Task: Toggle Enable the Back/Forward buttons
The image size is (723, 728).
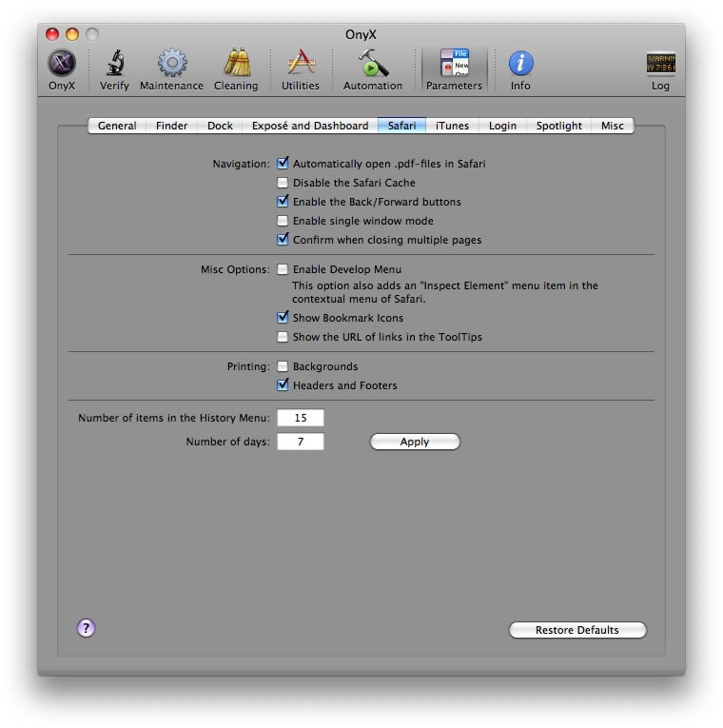Action: tap(283, 202)
